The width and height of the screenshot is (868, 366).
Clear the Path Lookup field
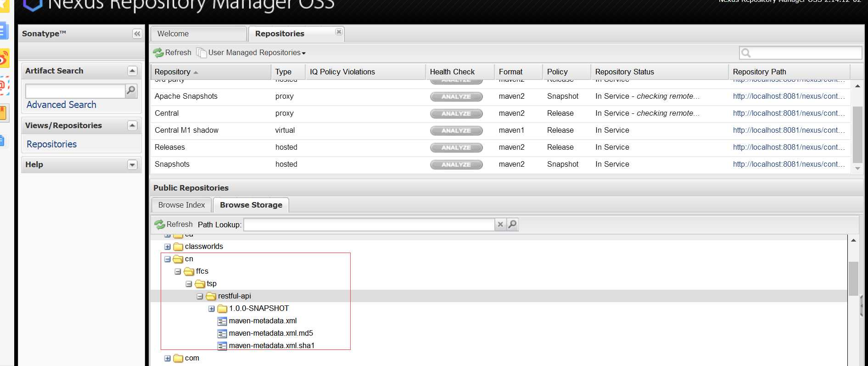pyautogui.click(x=500, y=224)
